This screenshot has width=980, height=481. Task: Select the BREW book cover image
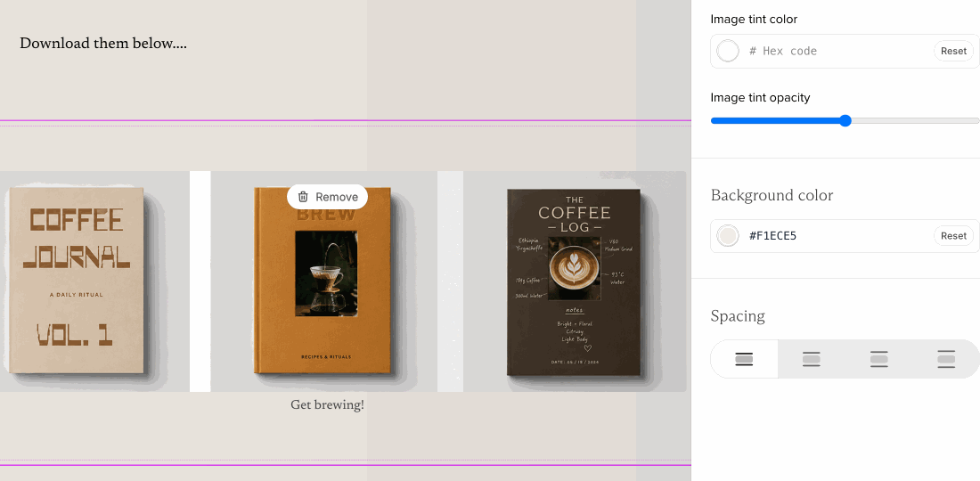point(323,281)
